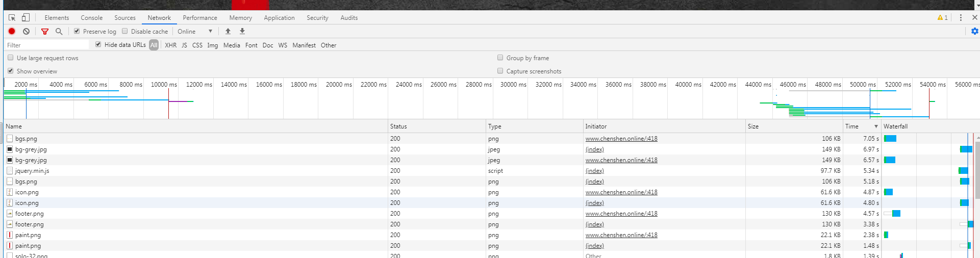Viewport: 980px width, 258px height.
Task: Open network settings gear
Action: pyautogui.click(x=974, y=31)
